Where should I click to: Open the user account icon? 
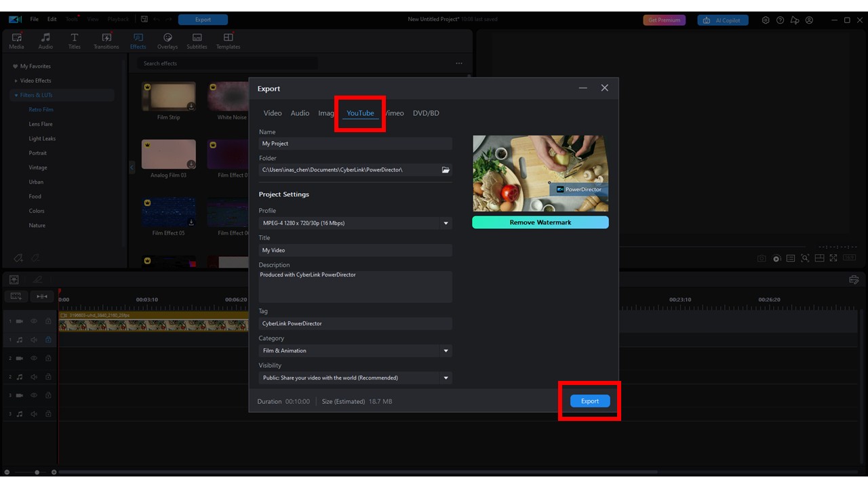click(809, 20)
